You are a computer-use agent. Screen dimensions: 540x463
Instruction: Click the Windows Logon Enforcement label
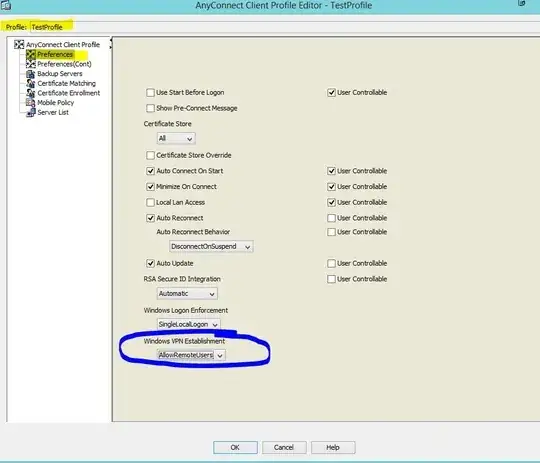186,310
